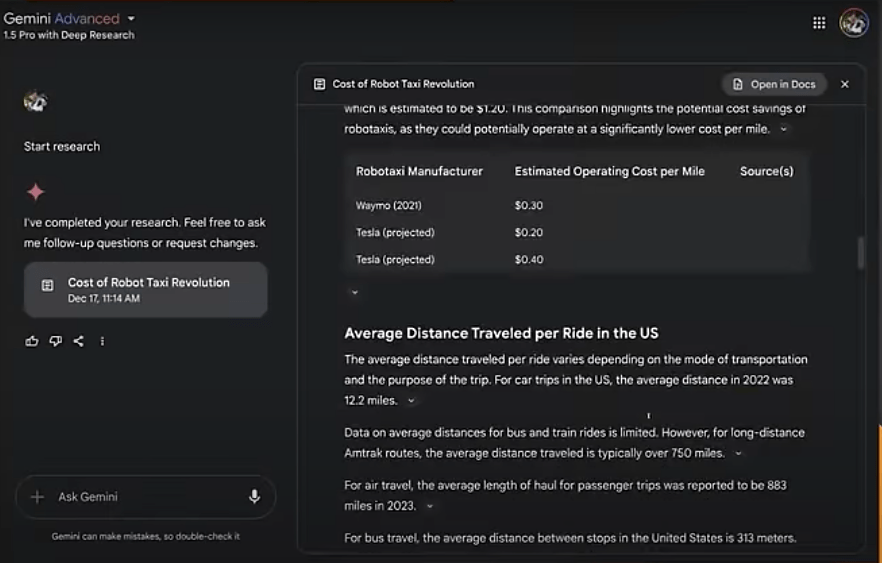The height and width of the screenshot is (563, 882).
Task: Click the microphone voice input icon
Action: pos(254,496)
